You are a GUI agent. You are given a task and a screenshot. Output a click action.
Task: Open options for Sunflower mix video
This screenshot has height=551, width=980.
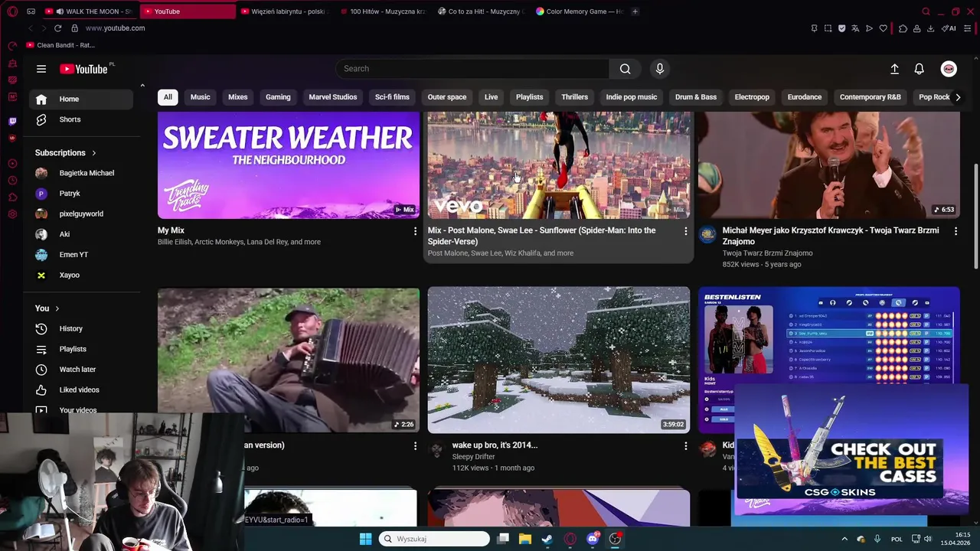click(x=685, y=231)
